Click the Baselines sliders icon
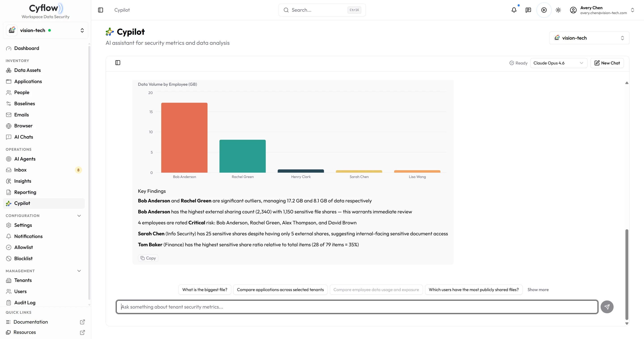 coord(9,103)
